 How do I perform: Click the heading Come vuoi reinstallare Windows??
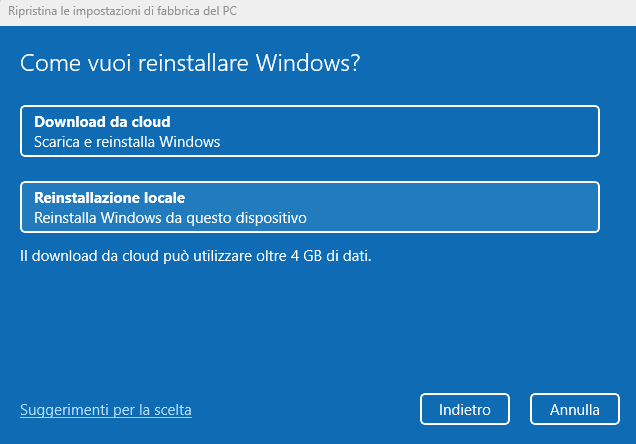pyautogui.click(x=190, y=63)
